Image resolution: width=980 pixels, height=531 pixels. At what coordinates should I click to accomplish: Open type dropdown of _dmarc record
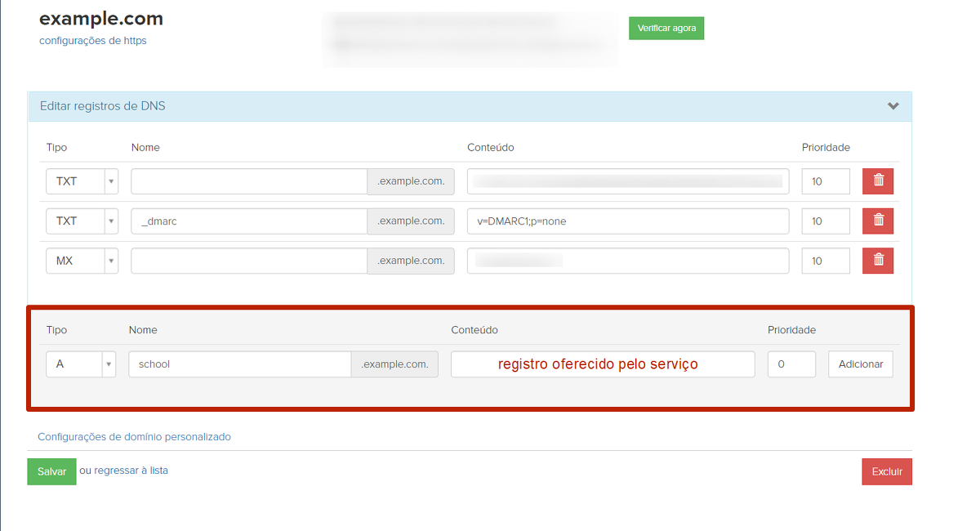[82, 221]
